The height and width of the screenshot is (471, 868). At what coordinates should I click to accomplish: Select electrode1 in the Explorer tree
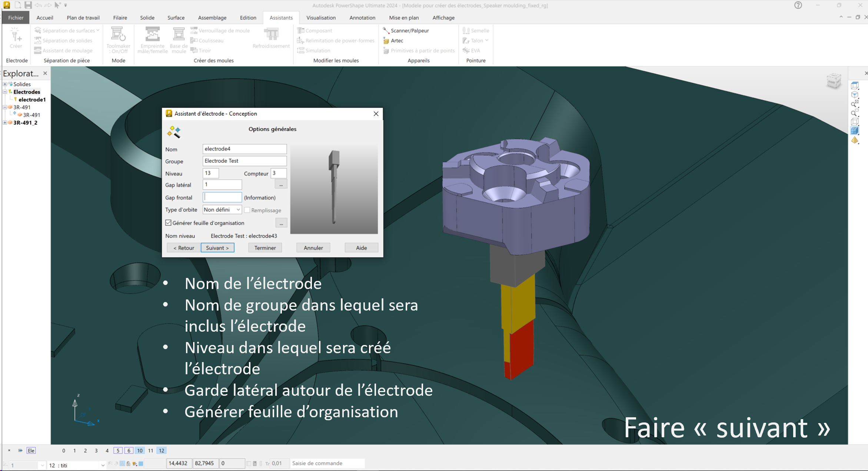pyautogui.click(x=32, y=99)
